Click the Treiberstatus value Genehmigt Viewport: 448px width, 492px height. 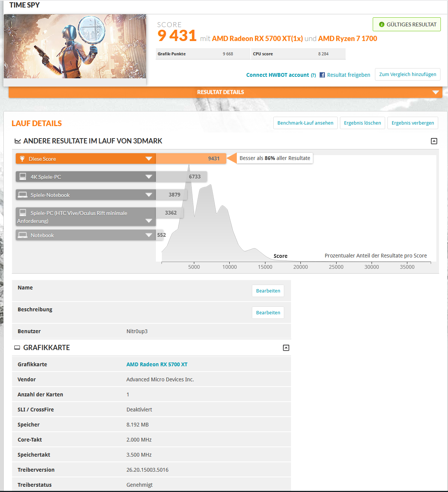[140, 485]
